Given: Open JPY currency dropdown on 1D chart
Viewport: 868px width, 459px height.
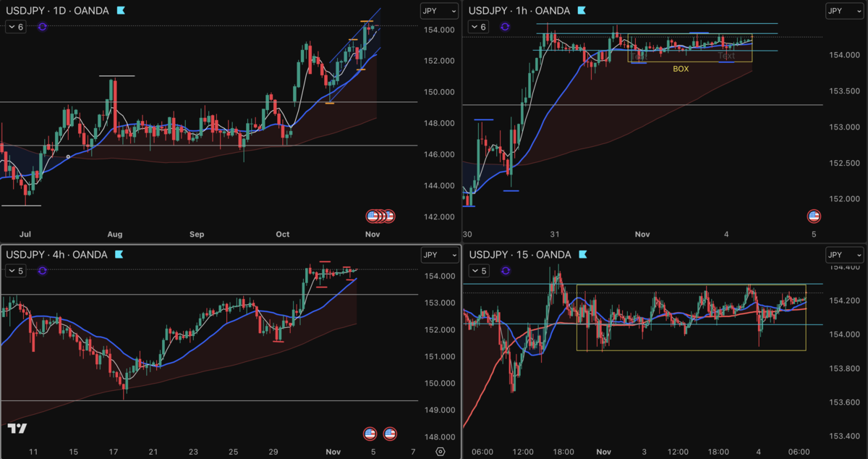Looking at the screenshot, I should (x=440, y=11).
